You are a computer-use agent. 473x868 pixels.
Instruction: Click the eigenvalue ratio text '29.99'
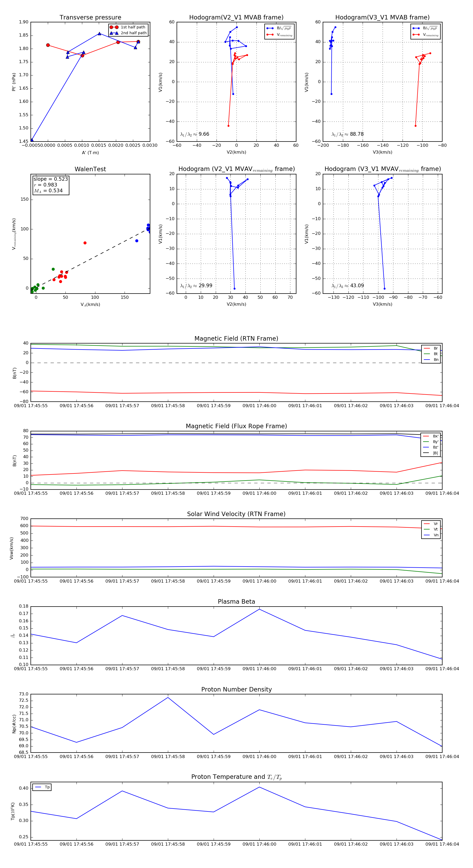coord(205,286)
